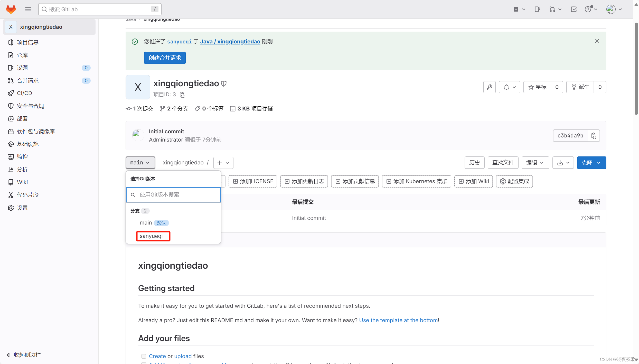Open the Java / xingqiongtiedao link

click(230, 41)
